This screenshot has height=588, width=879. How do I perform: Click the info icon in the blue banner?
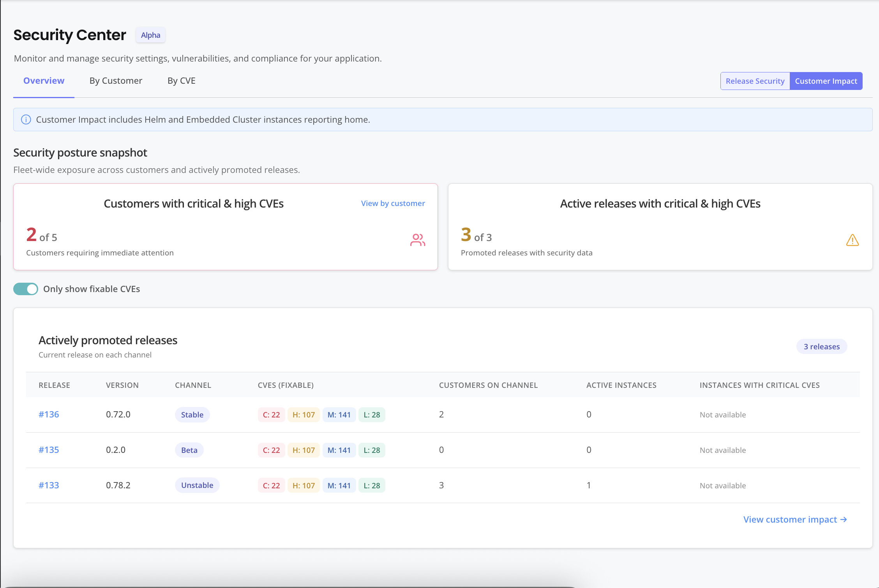[26, 120]
